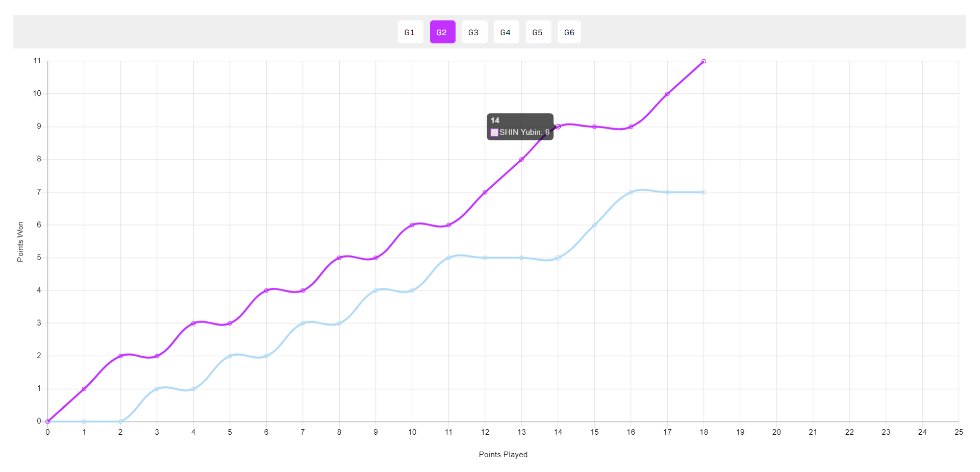
Task: Click the purple data point at 18 points played
Action: pos(703,61)
